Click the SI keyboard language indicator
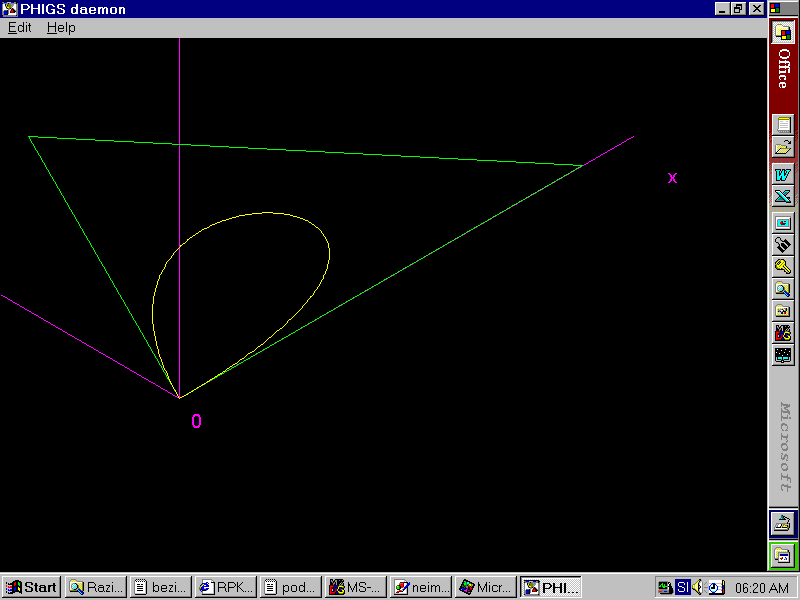800x600 pixels. [682, 587]
